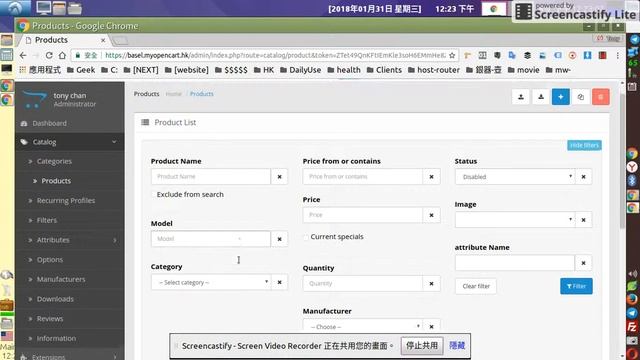Click the blue add product plus button
Image resolution: width=640 pixels, height=360 pixels.
tap(560, 97)
